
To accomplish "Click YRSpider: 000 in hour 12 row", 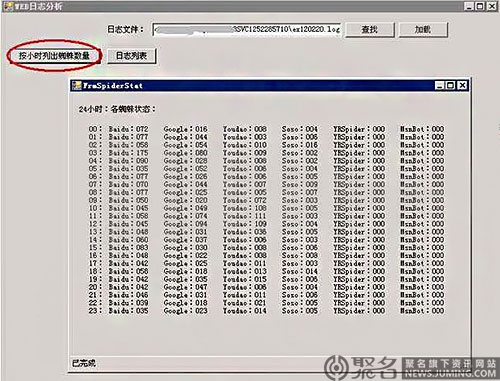I will 359,224.
